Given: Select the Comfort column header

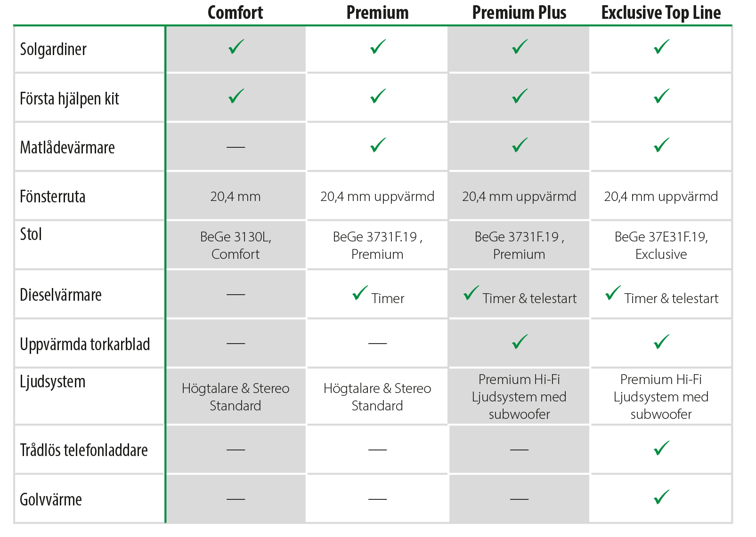Looking at the screenshot, I should (236, 13).
